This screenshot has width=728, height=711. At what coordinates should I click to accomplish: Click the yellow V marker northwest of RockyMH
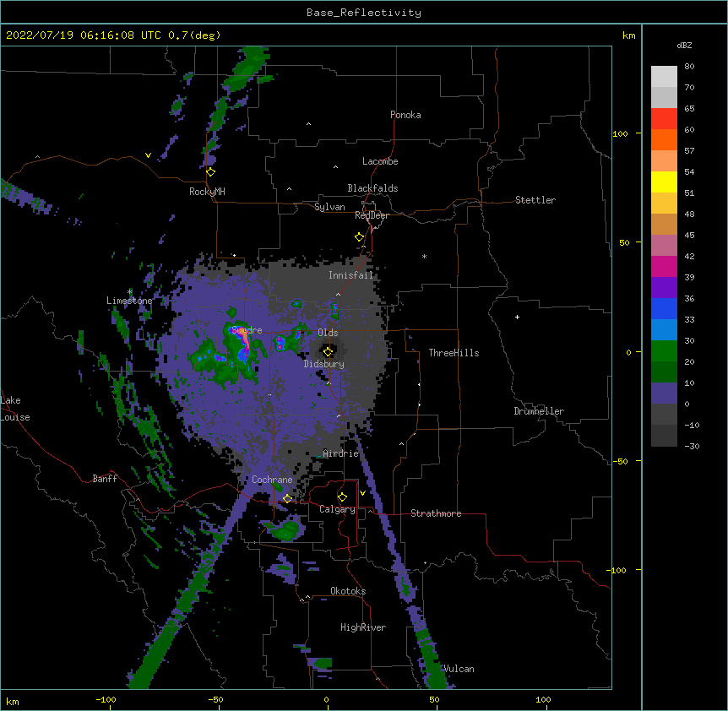point(148,155)
